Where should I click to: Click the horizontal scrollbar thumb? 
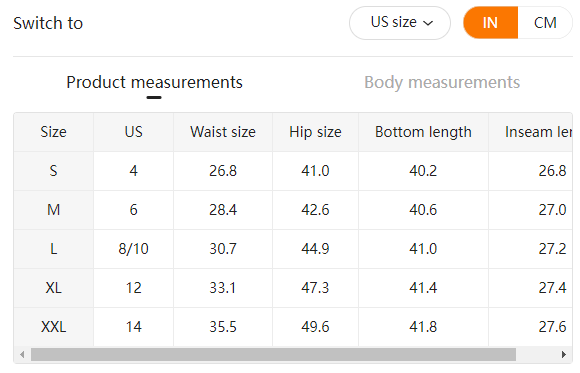[273, 354]
